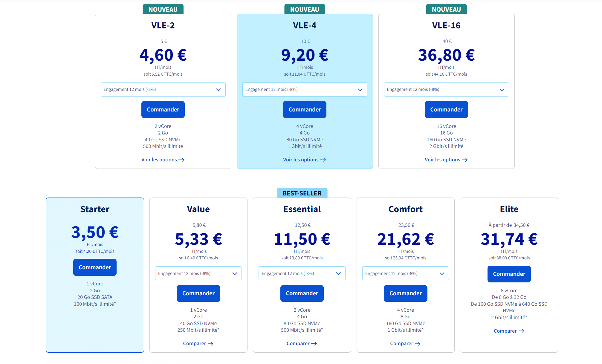Open Voir les options for VLE-2
This screenshot has height=364, width=602.
pyautogui.click(x=163, y=160)
